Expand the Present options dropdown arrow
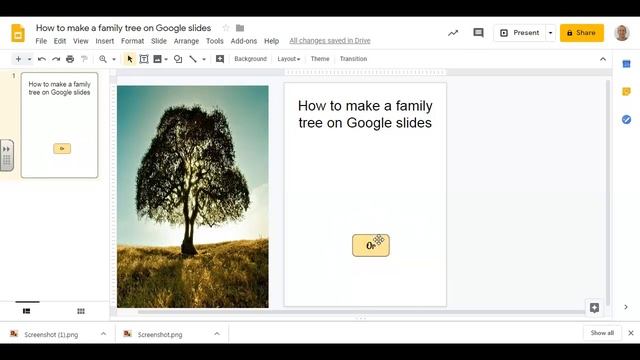640x360 pixels. pyautogui.click(x=550, y=33)
